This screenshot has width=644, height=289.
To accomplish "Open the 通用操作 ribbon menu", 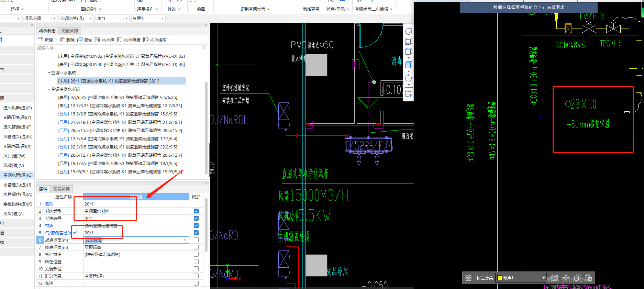I will point(148,9).
